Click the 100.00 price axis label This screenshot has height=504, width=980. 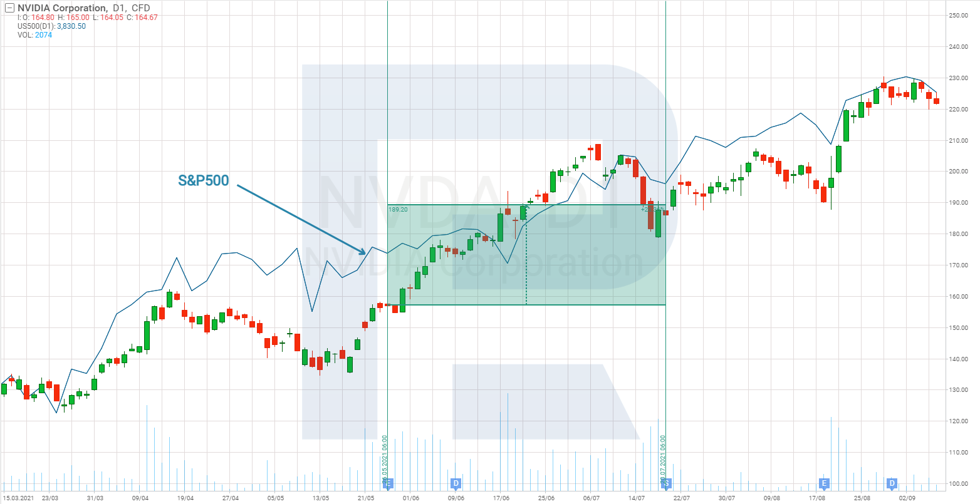[959, 484]
